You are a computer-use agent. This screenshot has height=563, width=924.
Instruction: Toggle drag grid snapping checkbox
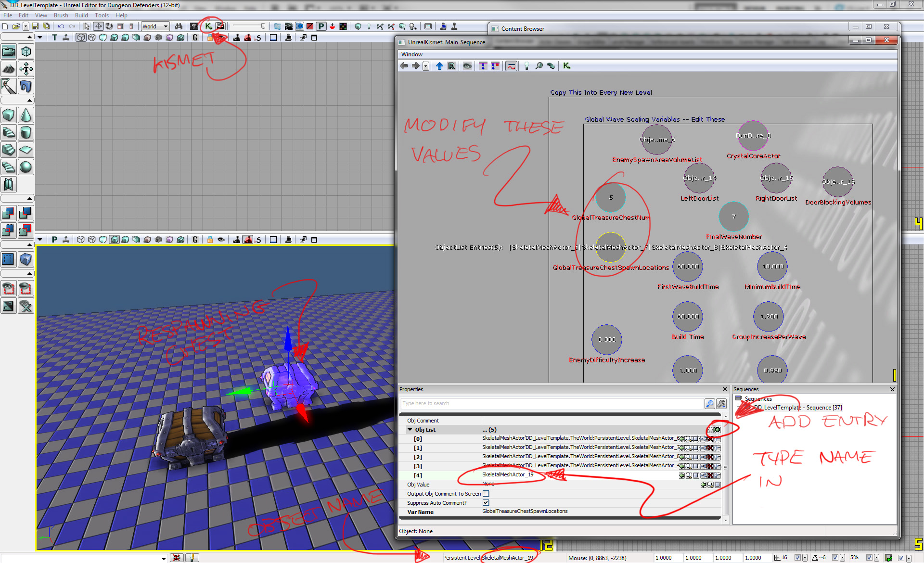797,558
